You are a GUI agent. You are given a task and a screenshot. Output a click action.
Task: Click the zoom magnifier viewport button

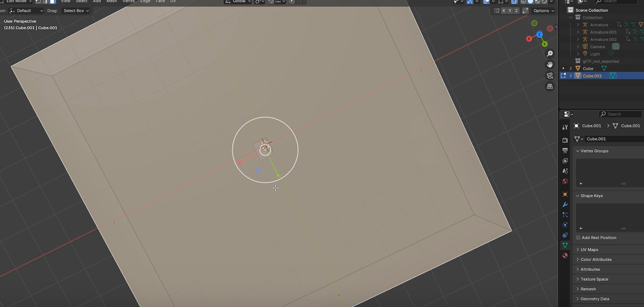[x=549, y=54]
